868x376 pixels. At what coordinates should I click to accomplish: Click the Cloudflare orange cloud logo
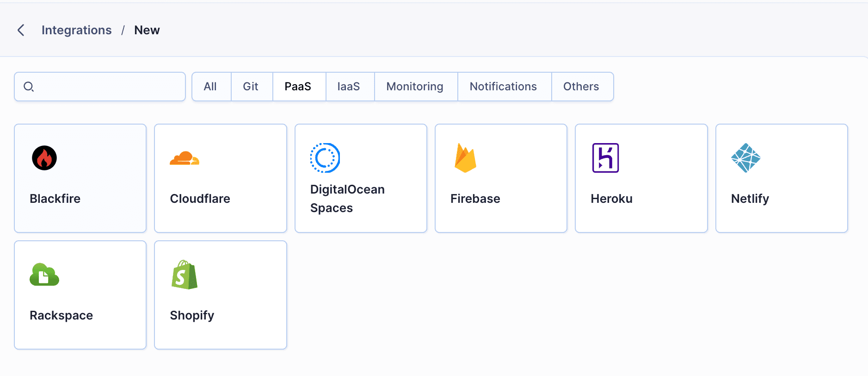click(185, 158)
